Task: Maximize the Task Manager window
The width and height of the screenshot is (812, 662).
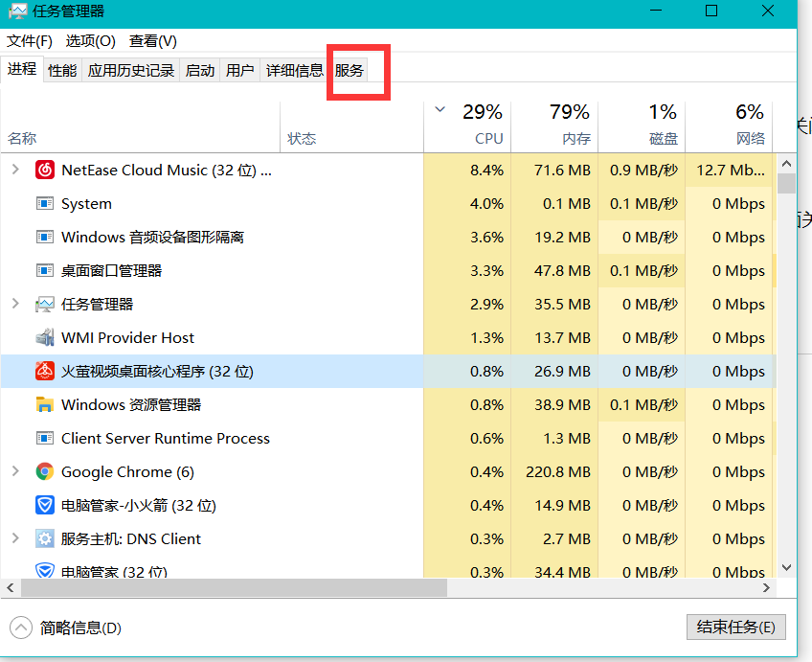Action: (x=711, y=11)
